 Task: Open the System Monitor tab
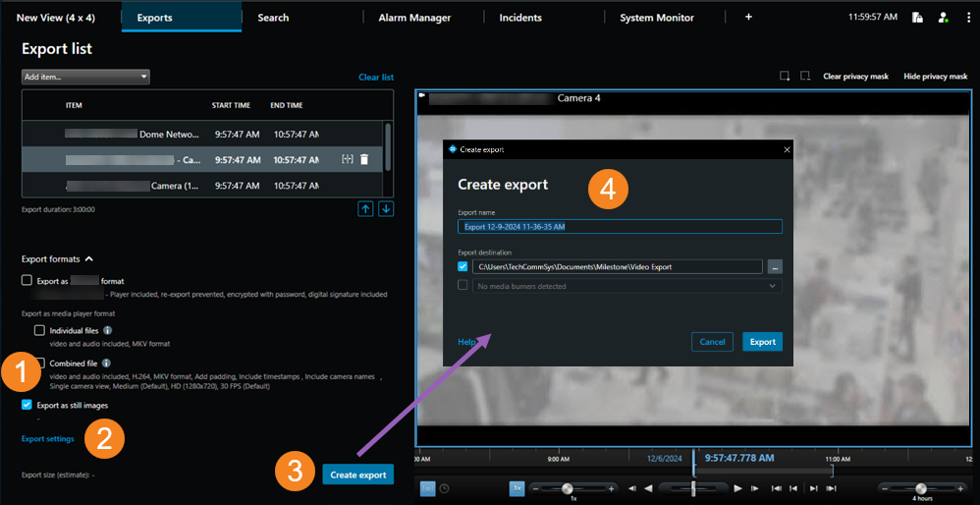click(x=656, y=18)
